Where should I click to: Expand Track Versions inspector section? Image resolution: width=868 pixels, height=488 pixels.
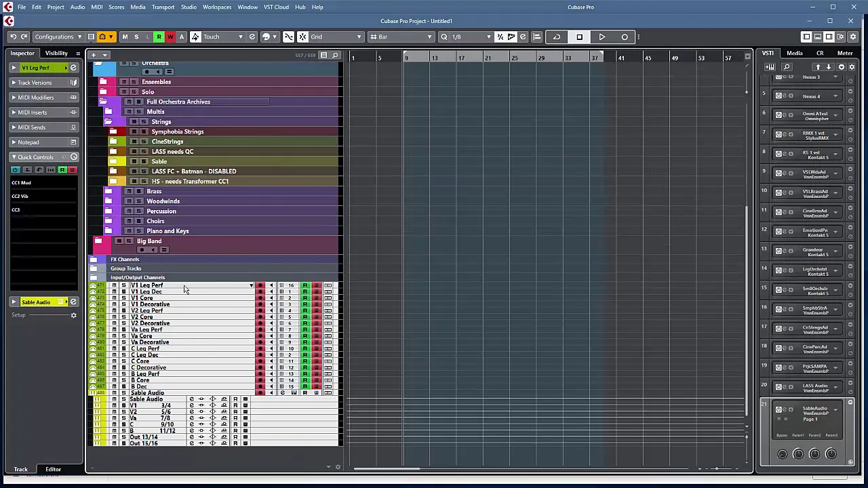coord(43,83)
